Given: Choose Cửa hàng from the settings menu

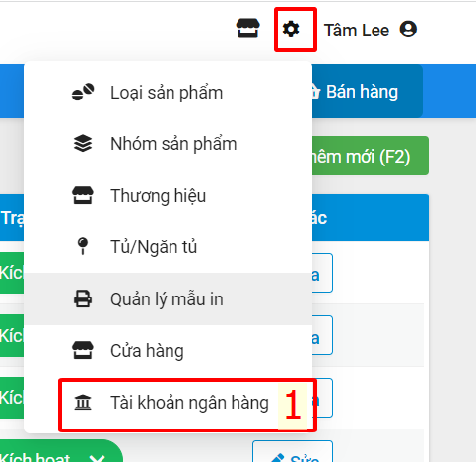Looking at the screenshot, I should pos(168,351).
